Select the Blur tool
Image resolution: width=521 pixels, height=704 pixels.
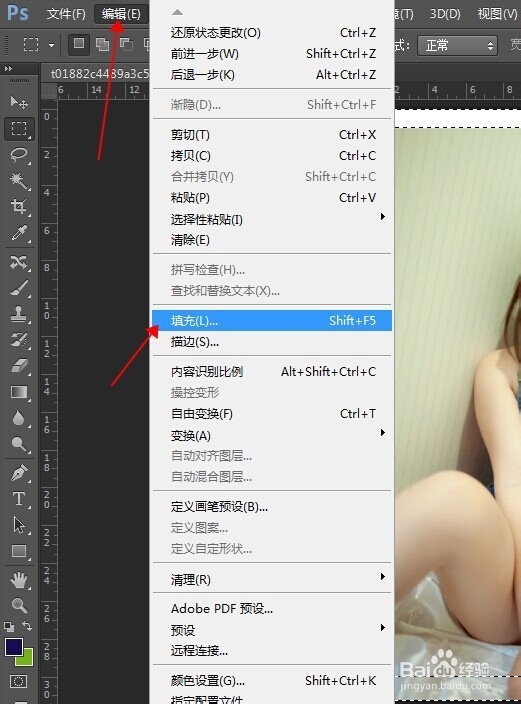19,418
